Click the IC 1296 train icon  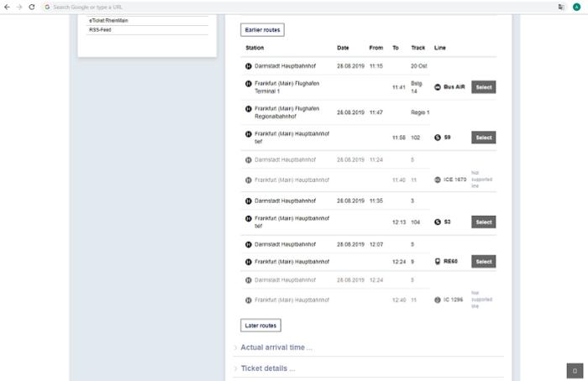pos(438,300)
